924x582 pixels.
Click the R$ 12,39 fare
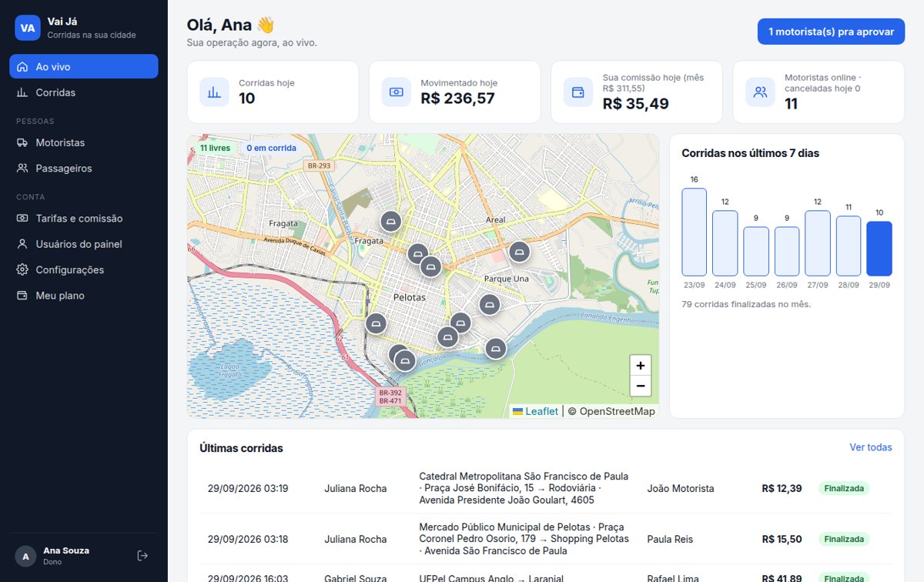pyautogui.click(x=782, y=488)
